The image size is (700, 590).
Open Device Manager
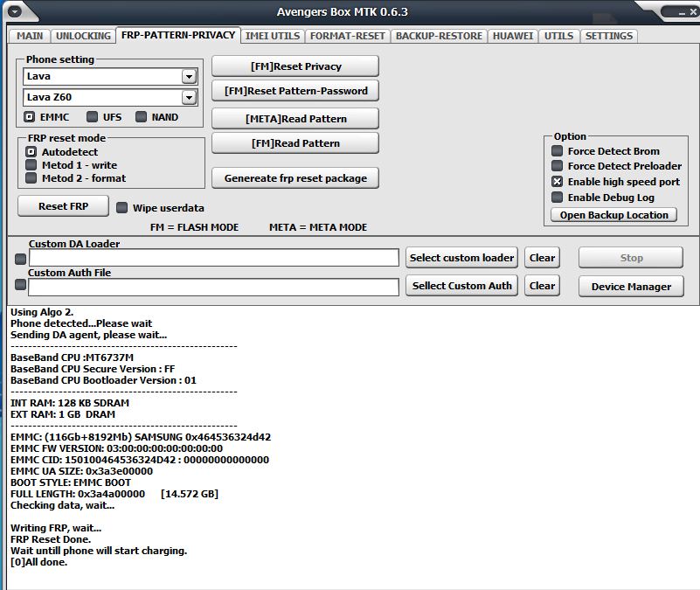[x=631, y=287]
